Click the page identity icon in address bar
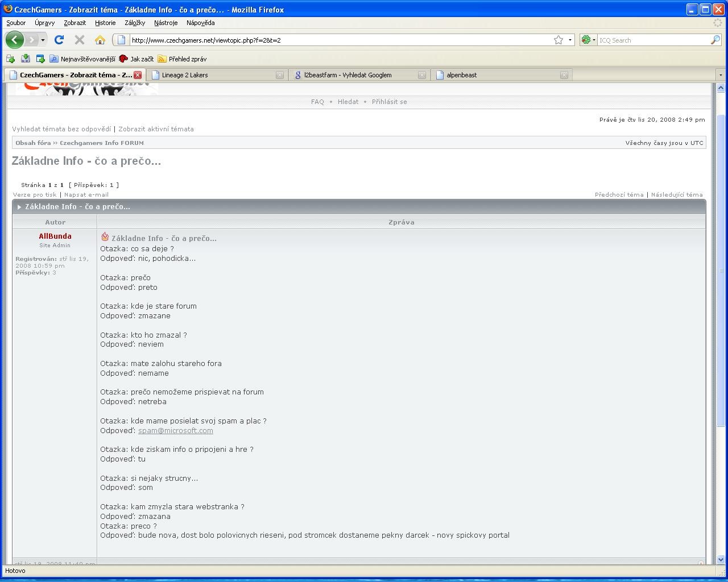The height and width of the screenshot is (582, 728). click(x=121, y=40)
